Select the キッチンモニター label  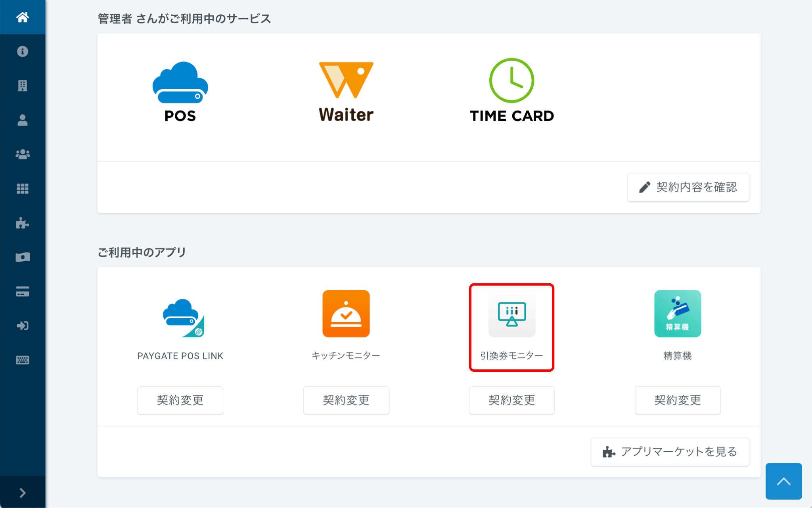tap(346, 356)
